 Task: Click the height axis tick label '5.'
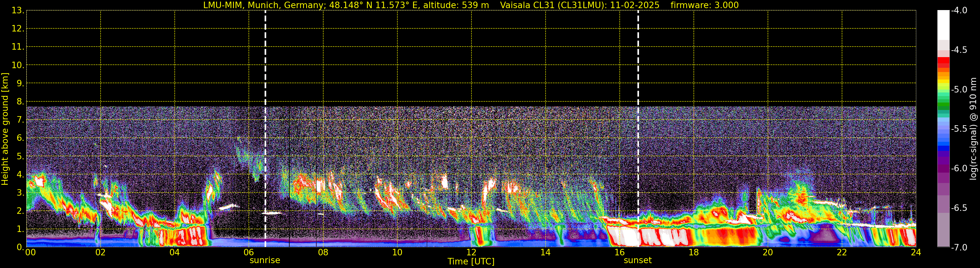point(20,156)
